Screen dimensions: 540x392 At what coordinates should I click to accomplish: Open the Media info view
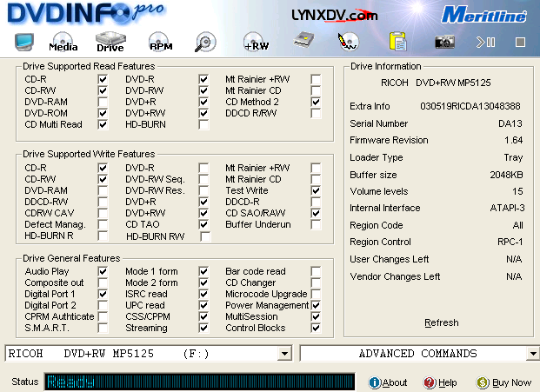63,42
